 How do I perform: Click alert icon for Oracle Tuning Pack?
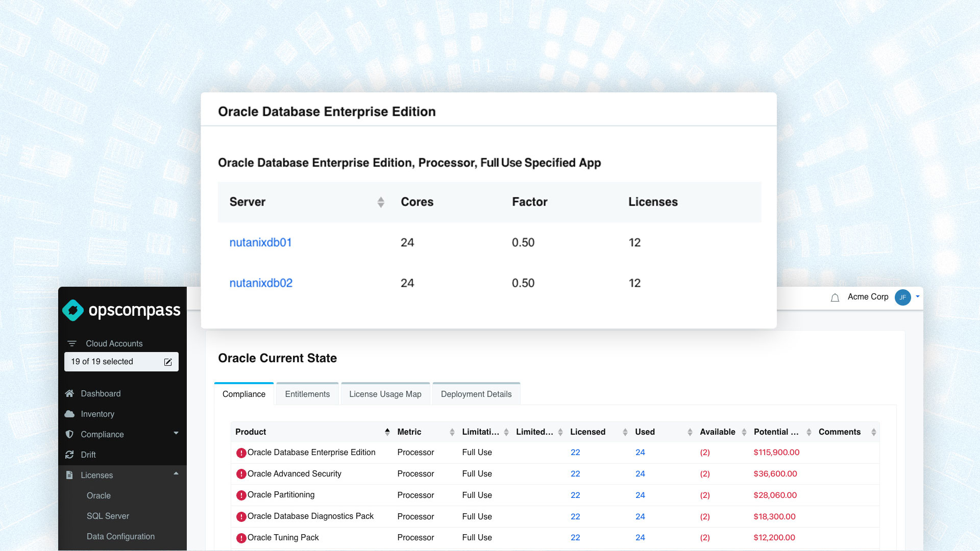tap(241, 538)
